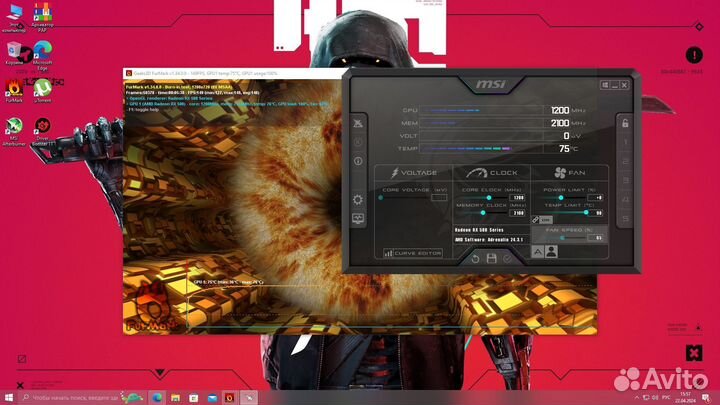Apply the Afterburner settings checkmark
This screenshot has height=405, width=720.
(x=507, y=259)
